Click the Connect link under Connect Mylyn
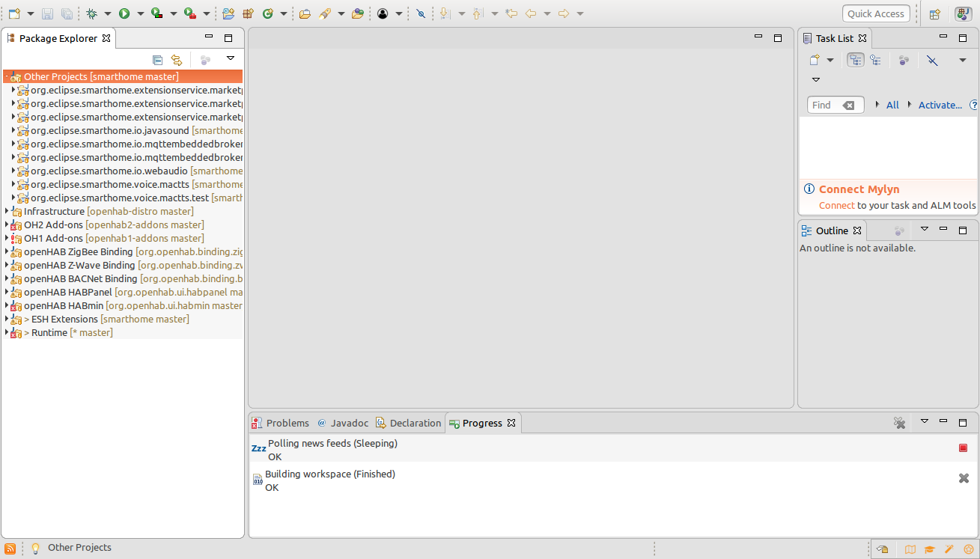This screenshot has height=559, width=980. 836,205
